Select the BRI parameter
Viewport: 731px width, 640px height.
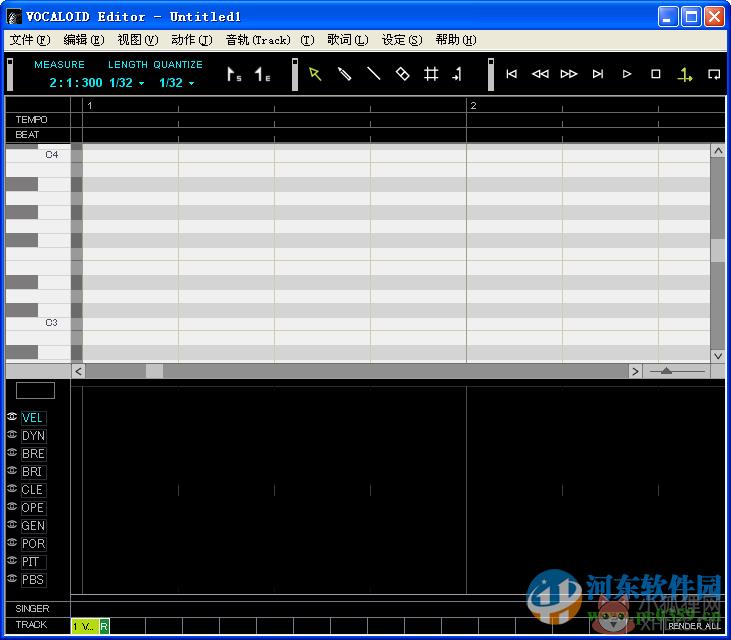34,472
